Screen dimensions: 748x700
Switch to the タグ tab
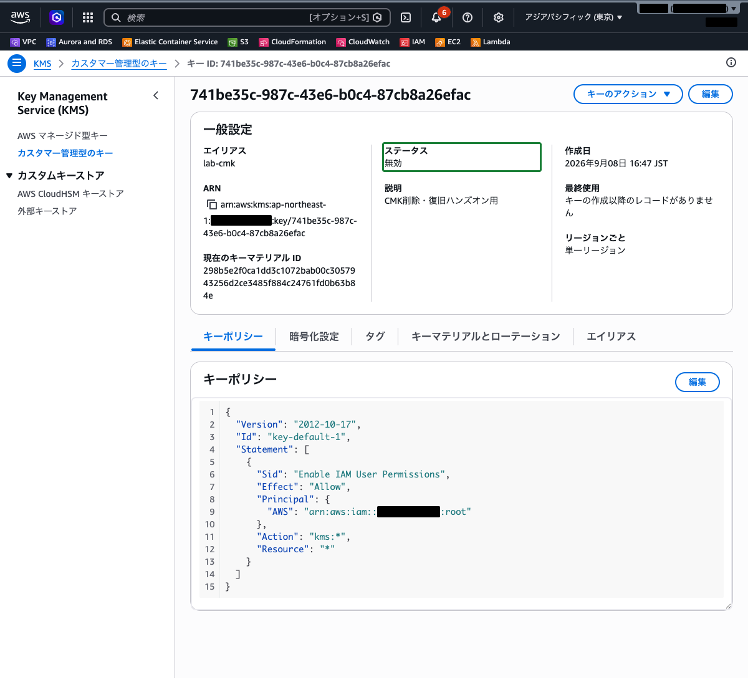pyautogui.click(x=375, y=337)
